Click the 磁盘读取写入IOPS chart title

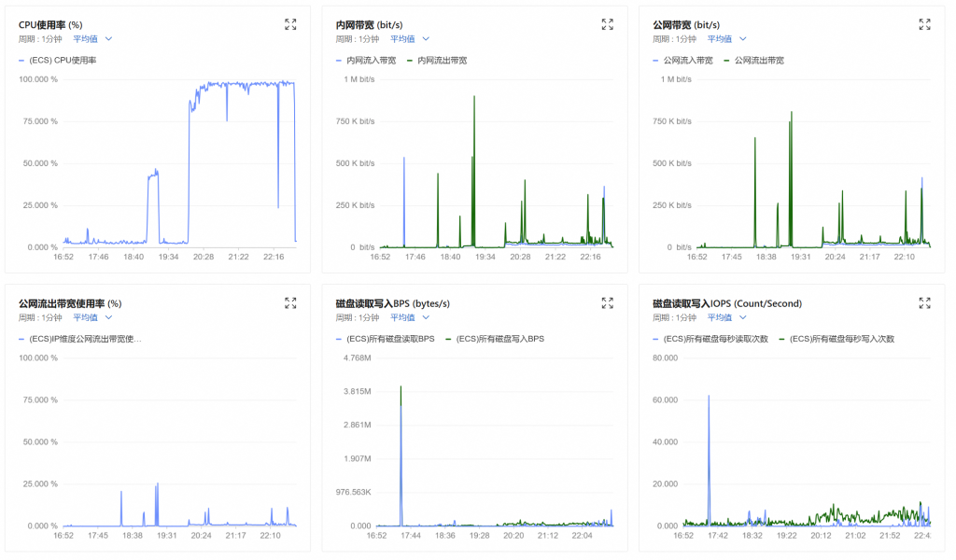(x=727, y=303)
